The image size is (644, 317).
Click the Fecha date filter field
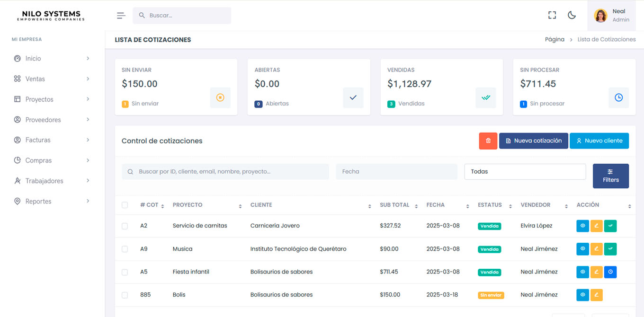coord(397,171)
